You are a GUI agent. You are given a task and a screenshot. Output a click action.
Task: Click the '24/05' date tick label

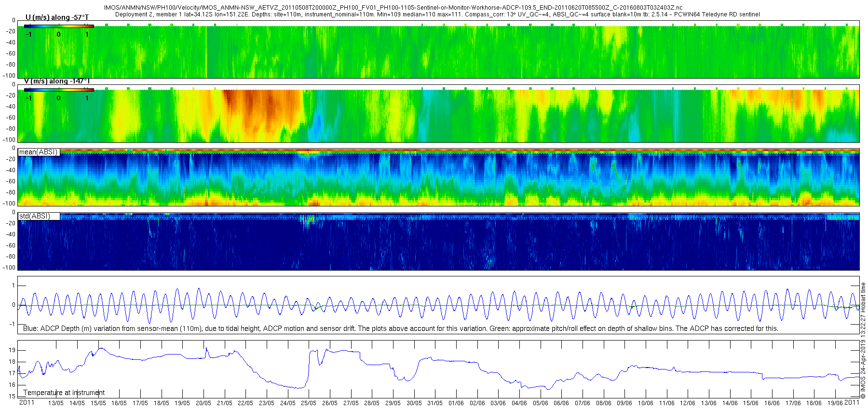288,403
